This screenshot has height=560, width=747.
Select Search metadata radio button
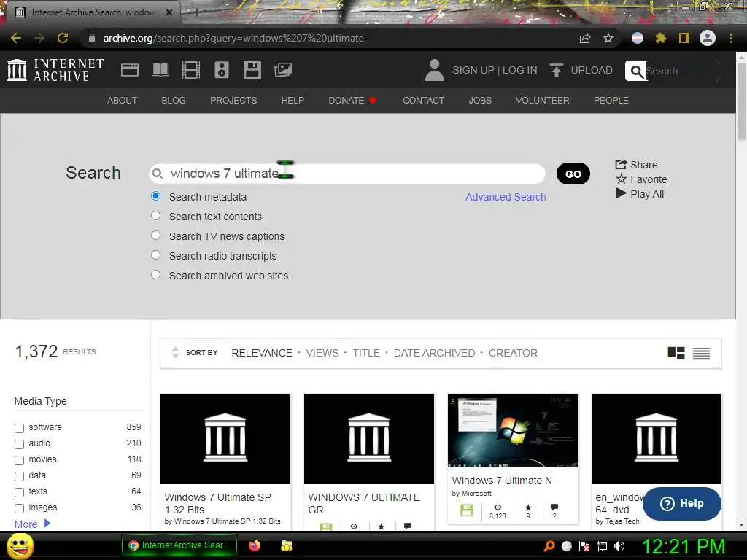155,195
